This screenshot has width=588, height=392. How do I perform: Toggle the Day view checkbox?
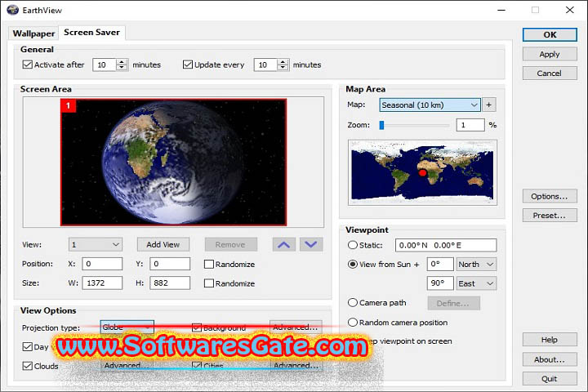tap(28, 346)
